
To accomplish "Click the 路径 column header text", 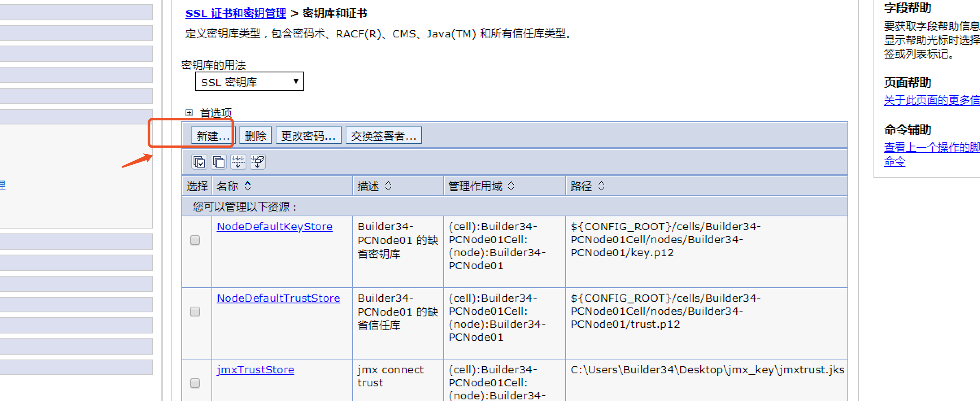I will 581,186.
